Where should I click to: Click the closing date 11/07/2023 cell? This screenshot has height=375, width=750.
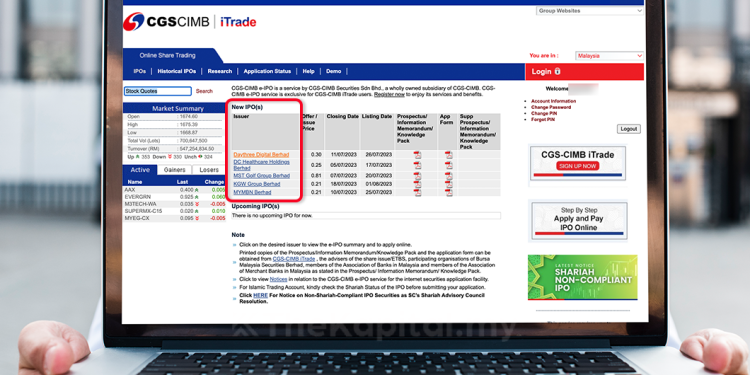(x=342, y=155)
